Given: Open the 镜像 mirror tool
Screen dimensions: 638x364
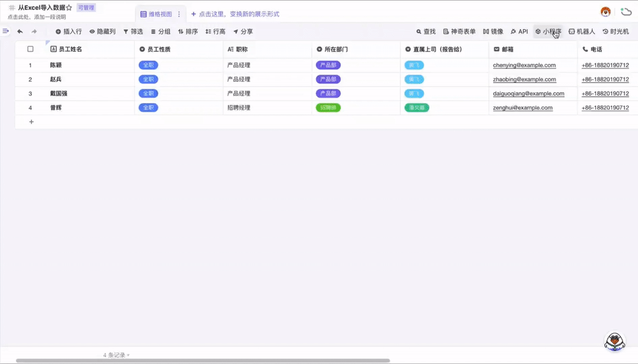Looking at the screenshot, I should (493, 31).
